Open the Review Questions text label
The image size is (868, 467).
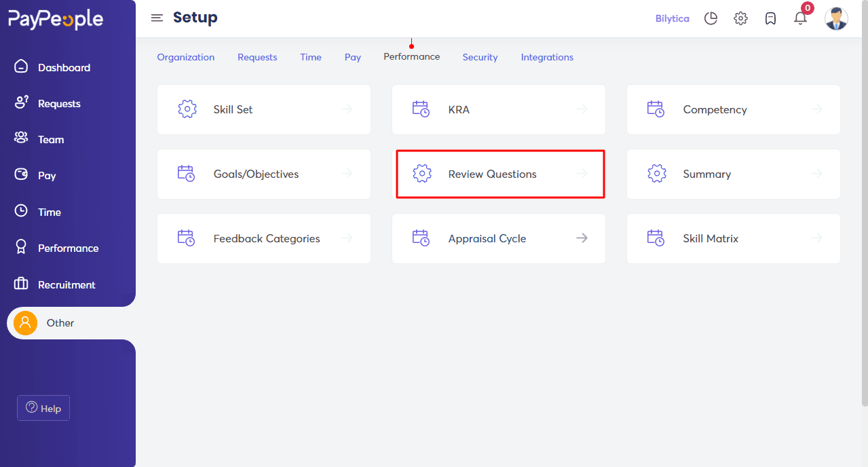492,174
